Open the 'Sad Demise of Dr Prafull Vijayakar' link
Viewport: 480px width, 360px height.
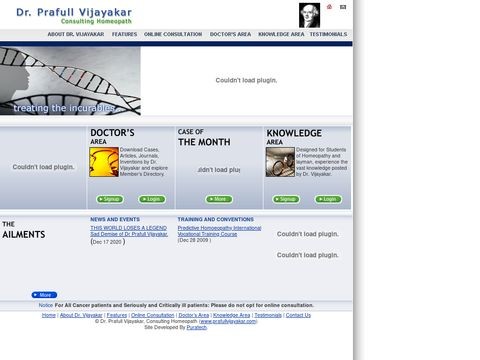click(x=129, y=234)
